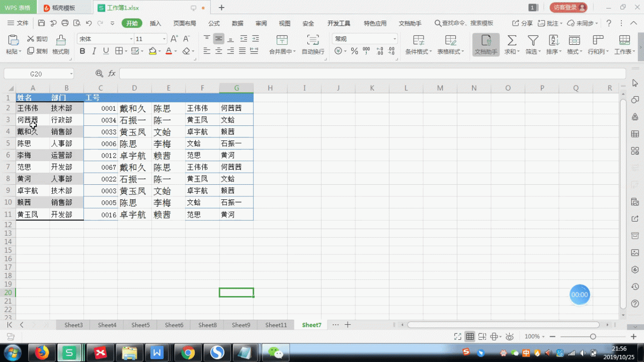Switch to the View (视图) tab

click(x=285, y=23)
